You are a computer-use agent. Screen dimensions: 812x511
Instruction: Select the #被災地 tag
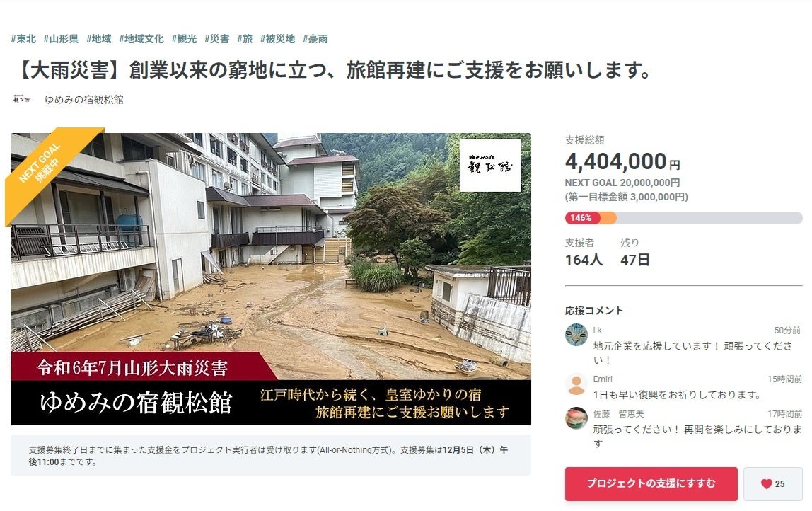pyautogui.click(x=277, y=39)
